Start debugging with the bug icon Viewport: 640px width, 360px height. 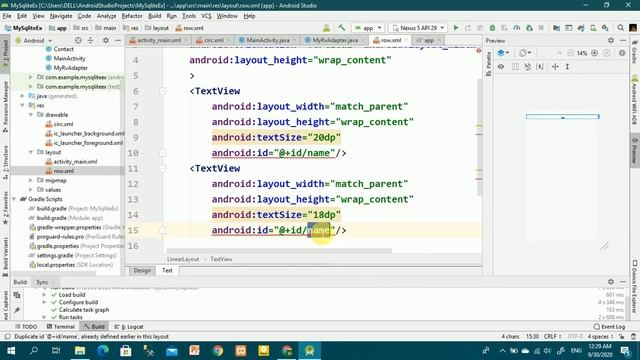coord(492,28)
